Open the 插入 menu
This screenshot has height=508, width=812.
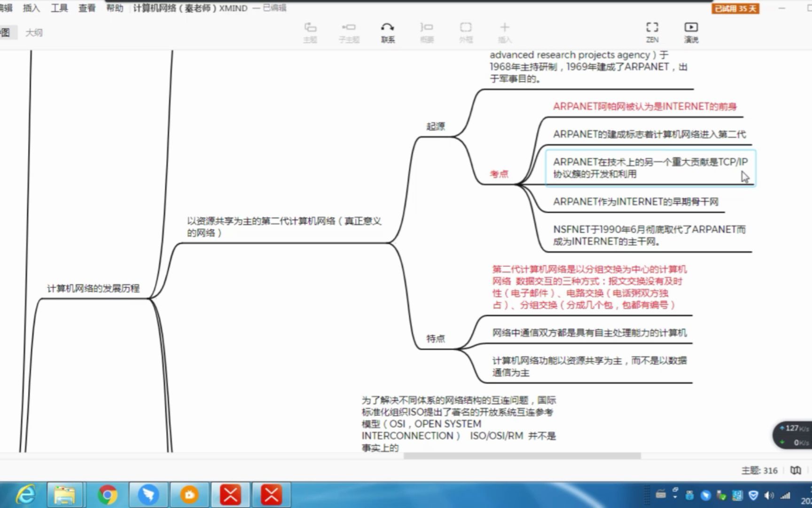coord(31,8)
